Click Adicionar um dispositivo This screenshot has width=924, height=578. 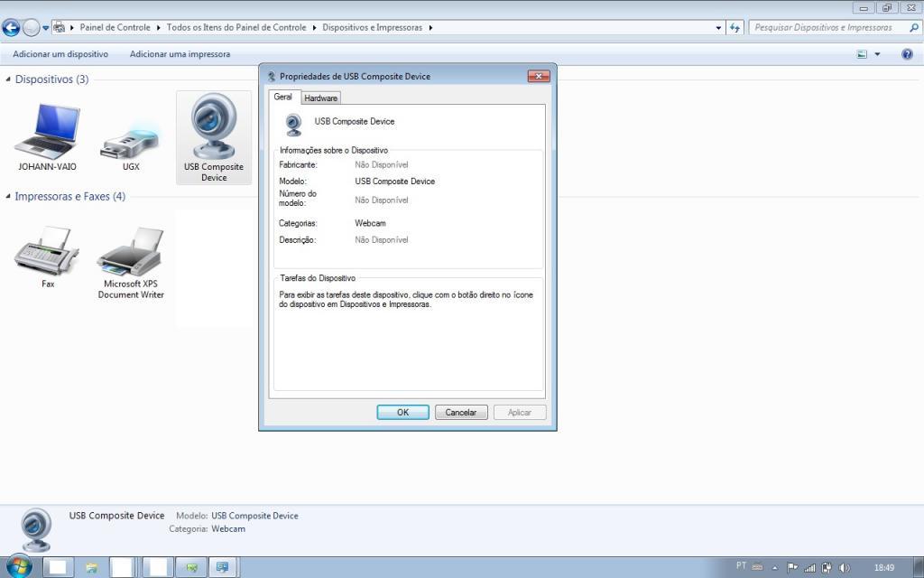coord(60,54)
